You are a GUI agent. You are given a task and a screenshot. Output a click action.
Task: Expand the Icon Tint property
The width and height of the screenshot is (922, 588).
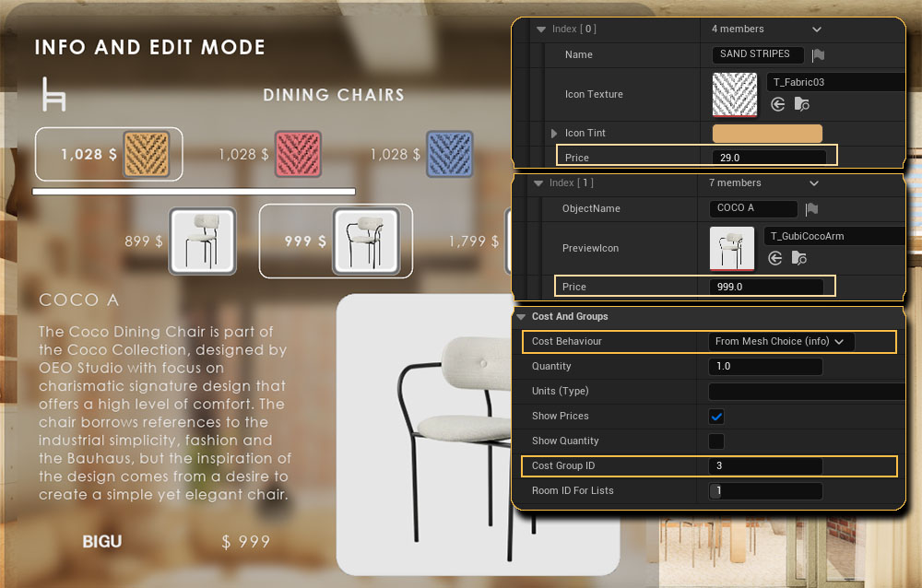click(x=554, y=134)
